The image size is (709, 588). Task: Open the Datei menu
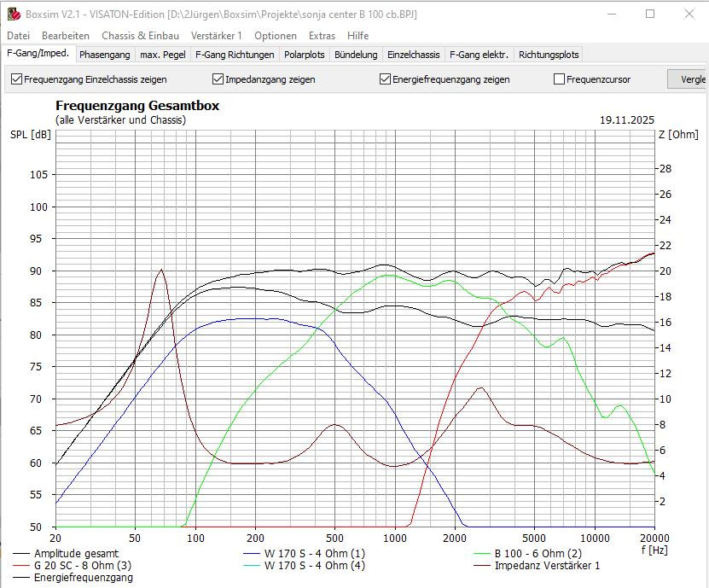click(18, 36)
